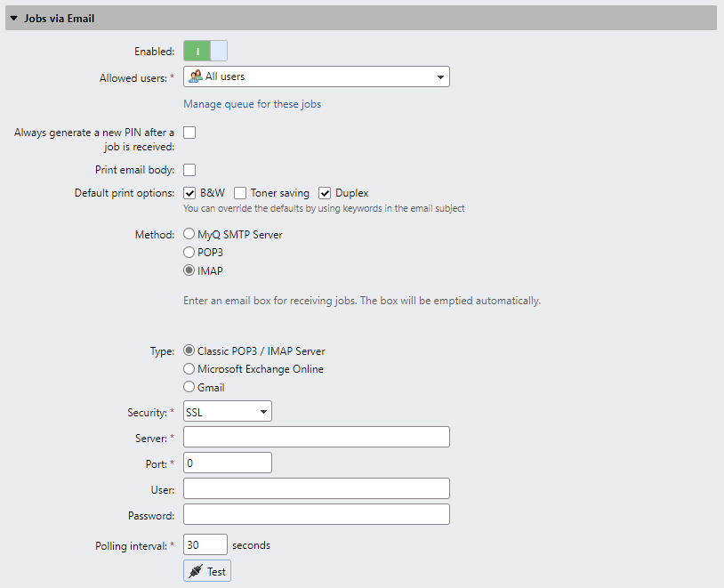Uncheck the B&W print option
The width and height of the screenshot is (724, 588).
(x=189, y=192)
